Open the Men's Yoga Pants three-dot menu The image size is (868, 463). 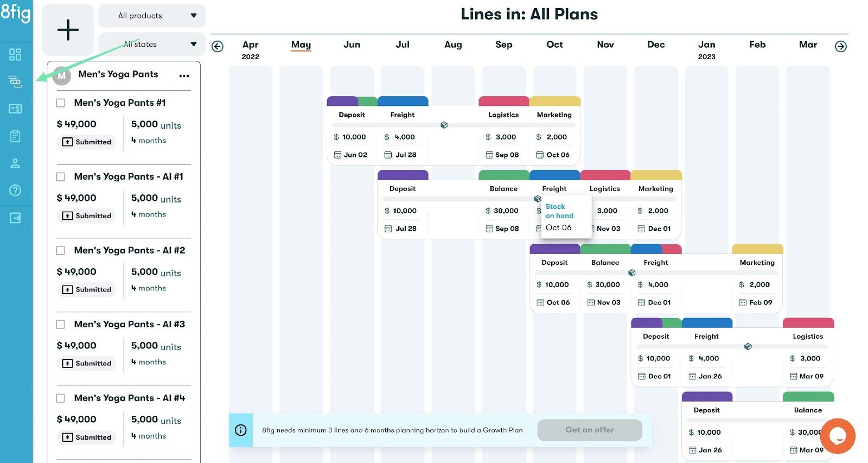(x=184, y=75)
